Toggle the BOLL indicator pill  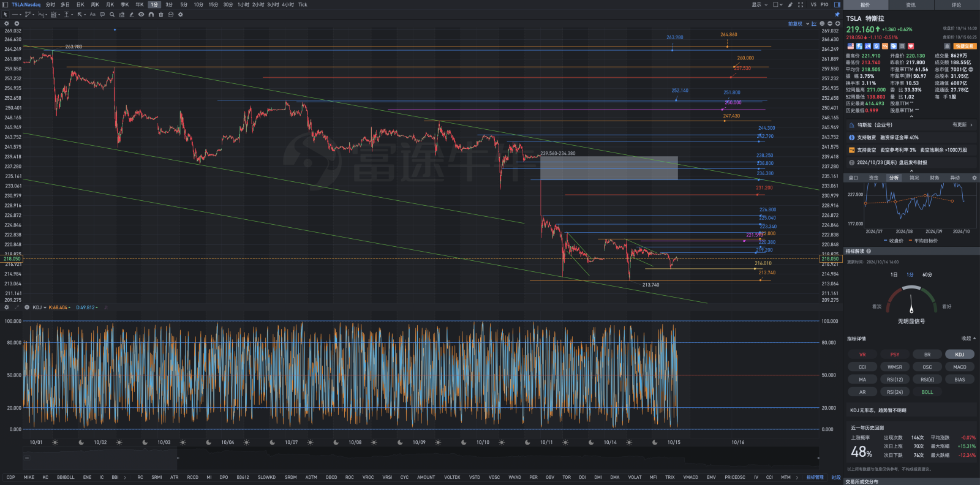[x=927, y=392]
